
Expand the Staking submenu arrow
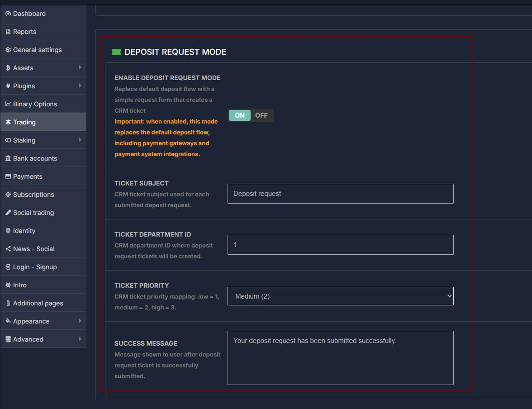click(80, 140)
